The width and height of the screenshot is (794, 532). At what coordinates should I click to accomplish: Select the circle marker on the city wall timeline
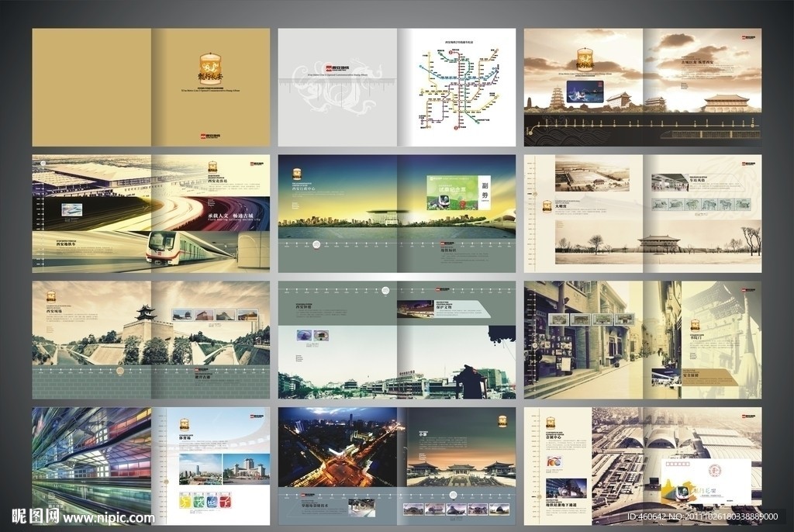120,371
